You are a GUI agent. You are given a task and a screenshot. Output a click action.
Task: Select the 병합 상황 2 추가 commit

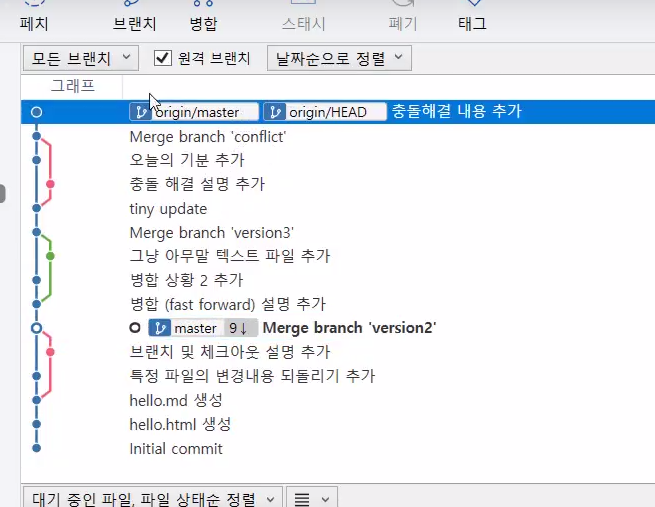186,280
